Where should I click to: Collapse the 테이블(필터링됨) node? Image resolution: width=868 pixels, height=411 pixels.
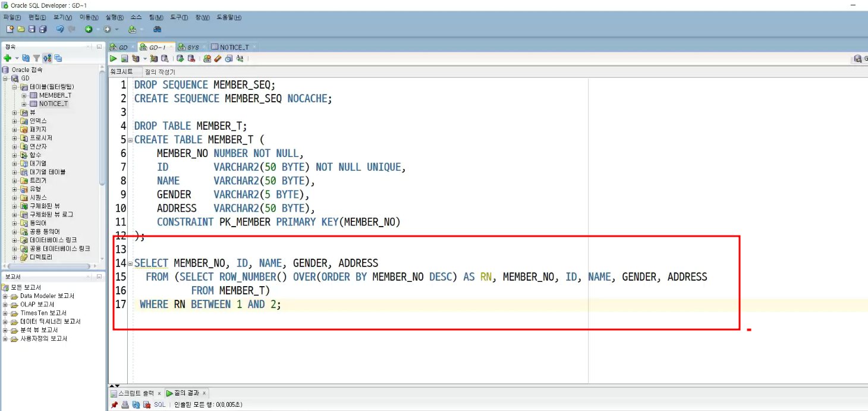pyautogui.click(x=15, y=87)
